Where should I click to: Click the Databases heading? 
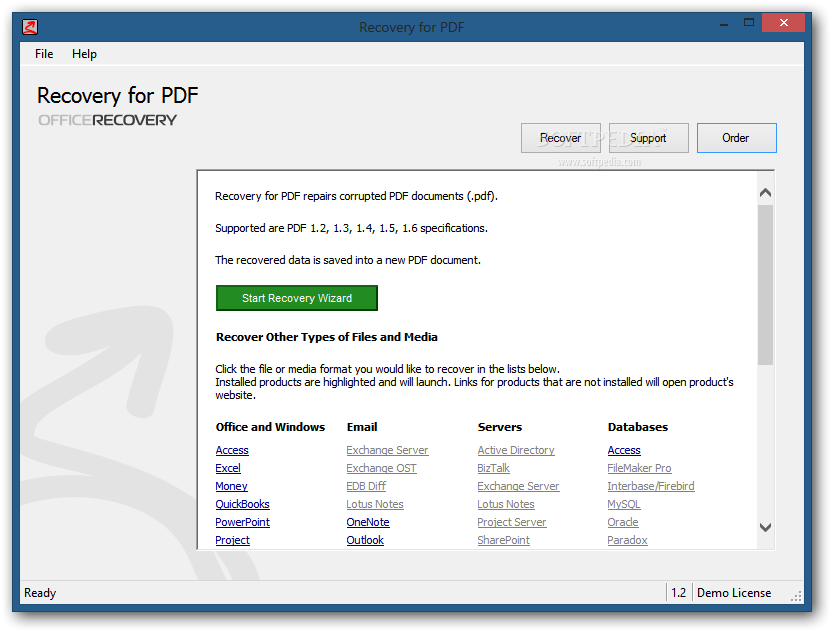(x=638, y=427)
